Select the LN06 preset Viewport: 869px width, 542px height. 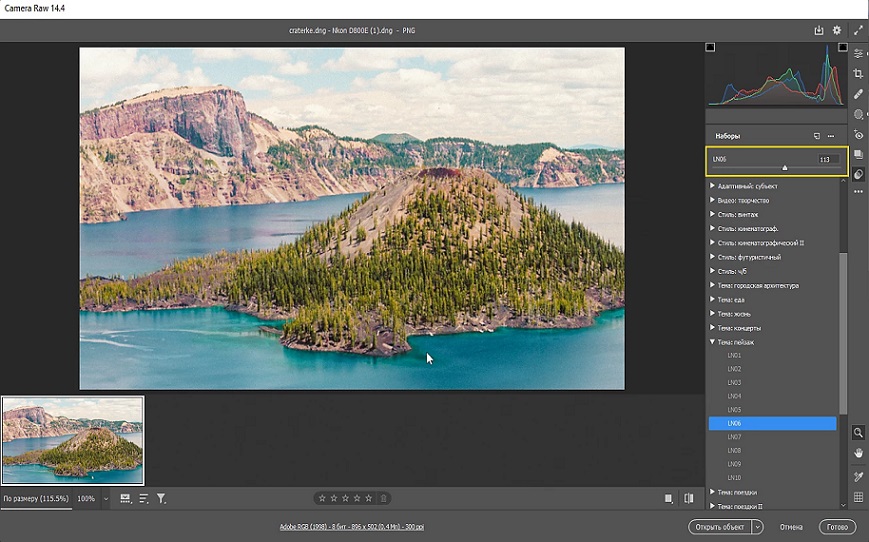(x=773, y=423)
